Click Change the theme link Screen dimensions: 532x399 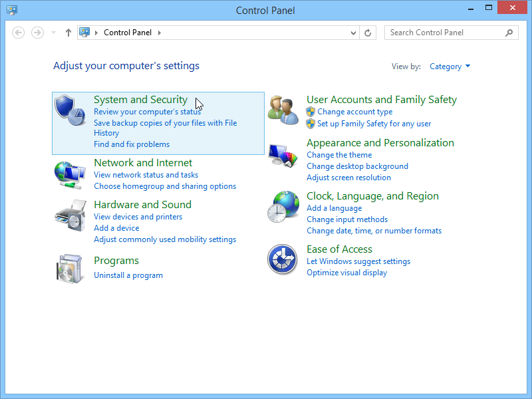[339, 155]
